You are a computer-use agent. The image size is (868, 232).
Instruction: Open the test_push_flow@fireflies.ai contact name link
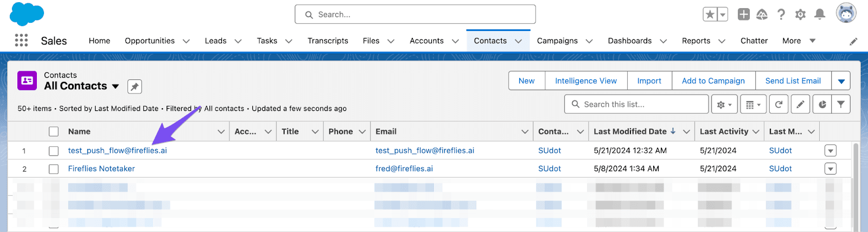pyautogui.click(x=117, y=151)
